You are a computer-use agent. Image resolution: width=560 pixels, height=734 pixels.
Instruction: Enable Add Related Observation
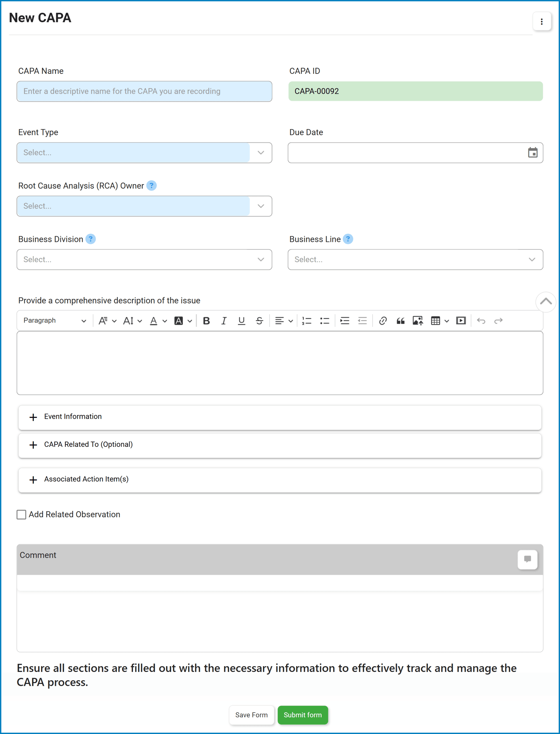21,515
